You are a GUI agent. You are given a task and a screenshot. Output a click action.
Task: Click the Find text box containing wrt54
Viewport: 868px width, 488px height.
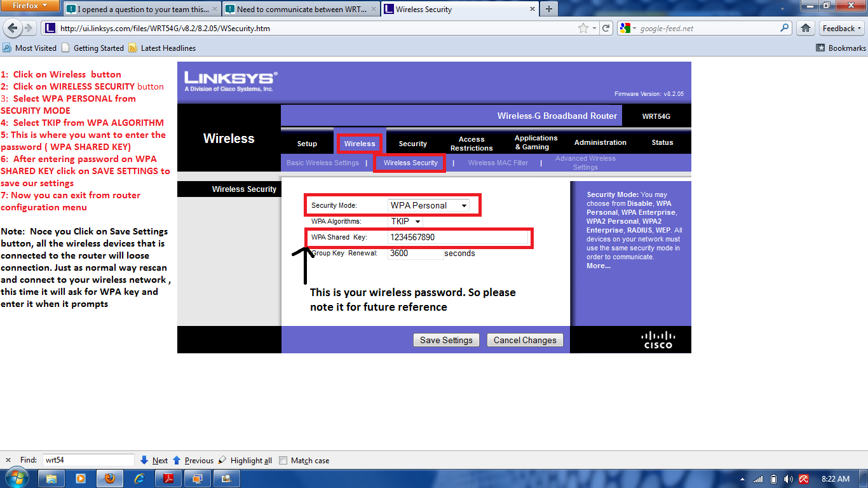[88, 460]
